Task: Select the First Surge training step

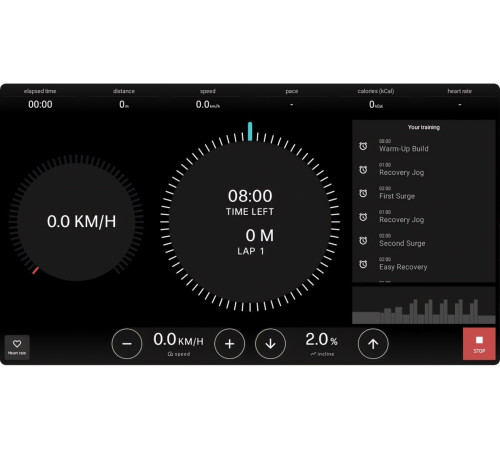Action: [424, 193]
